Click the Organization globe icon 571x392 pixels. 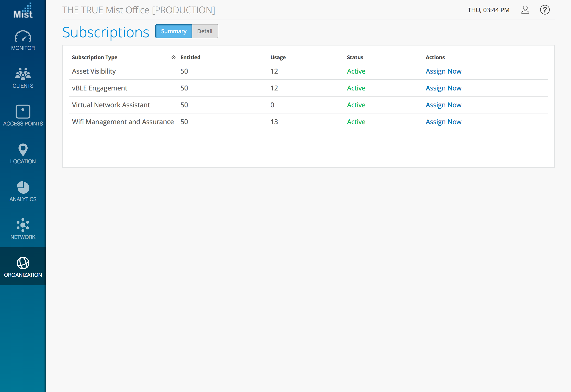point(23,263)
